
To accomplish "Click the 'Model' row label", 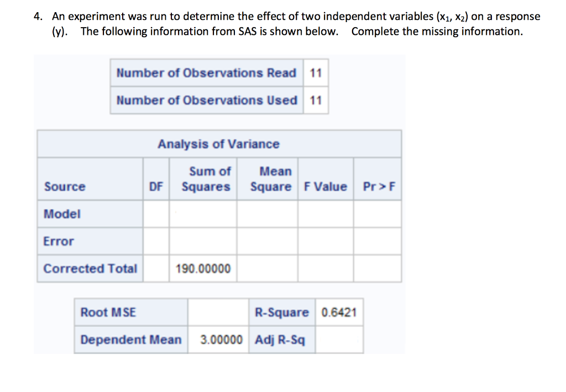I will pos(62,214).
